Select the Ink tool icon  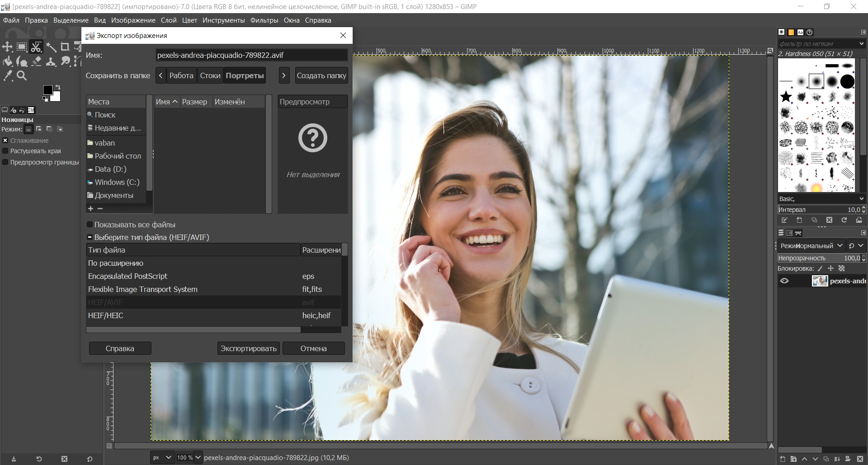[22, 61]
